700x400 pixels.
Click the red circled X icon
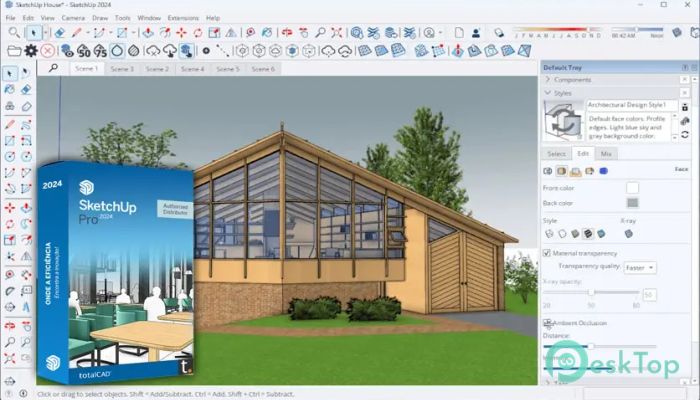[48, 51]
